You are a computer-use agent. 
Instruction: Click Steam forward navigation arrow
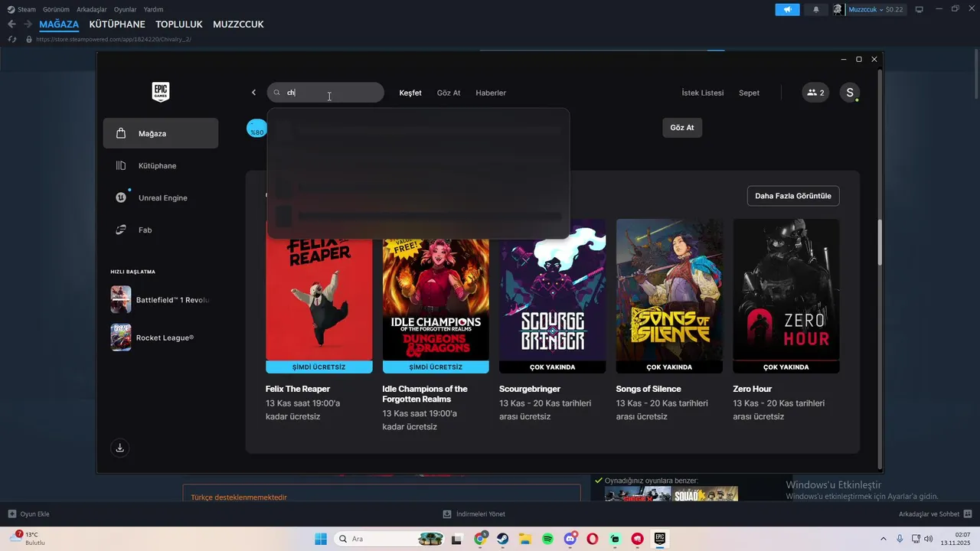(28, 24)
